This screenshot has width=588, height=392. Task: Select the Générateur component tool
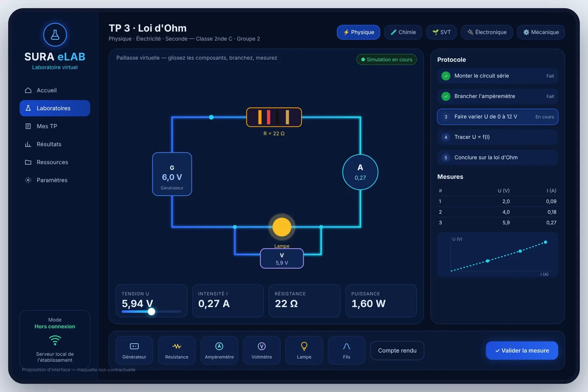[x=134, y=350]
